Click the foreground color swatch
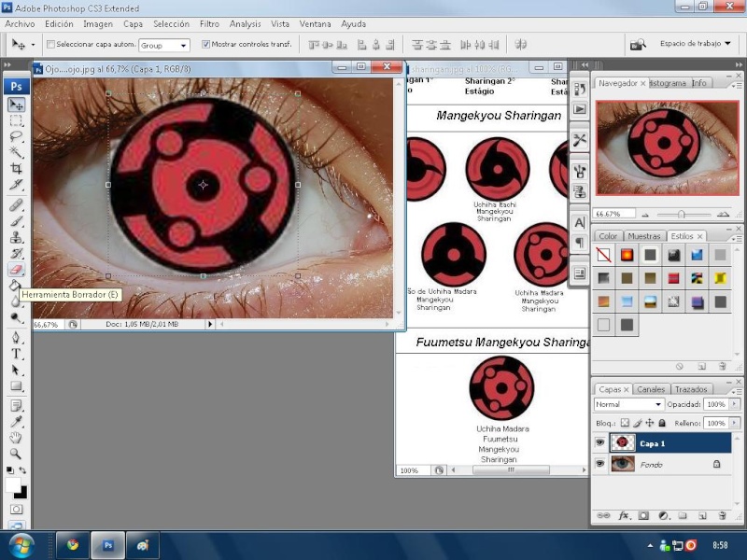The image size is (747, 560). tap(13, 485)
